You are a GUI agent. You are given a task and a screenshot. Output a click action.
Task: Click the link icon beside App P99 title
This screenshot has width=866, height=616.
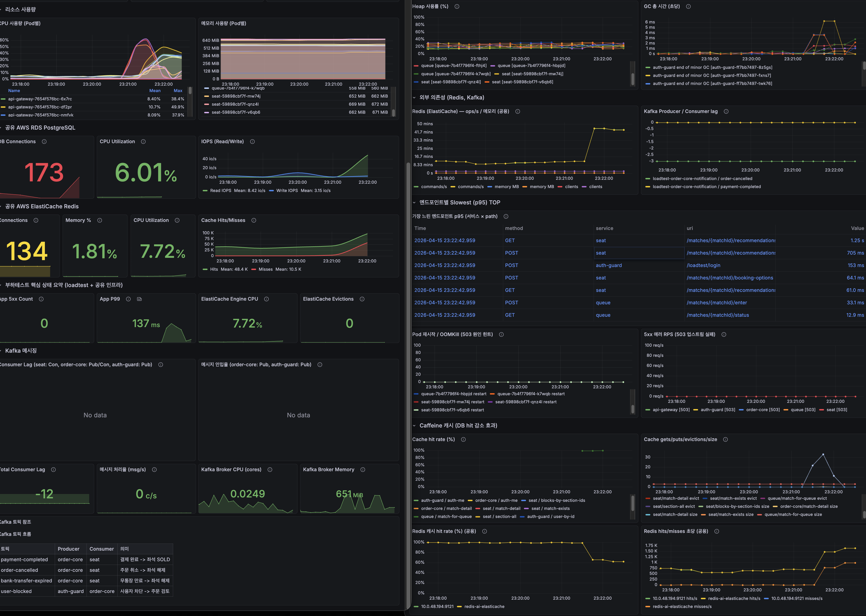pos(139,299)
